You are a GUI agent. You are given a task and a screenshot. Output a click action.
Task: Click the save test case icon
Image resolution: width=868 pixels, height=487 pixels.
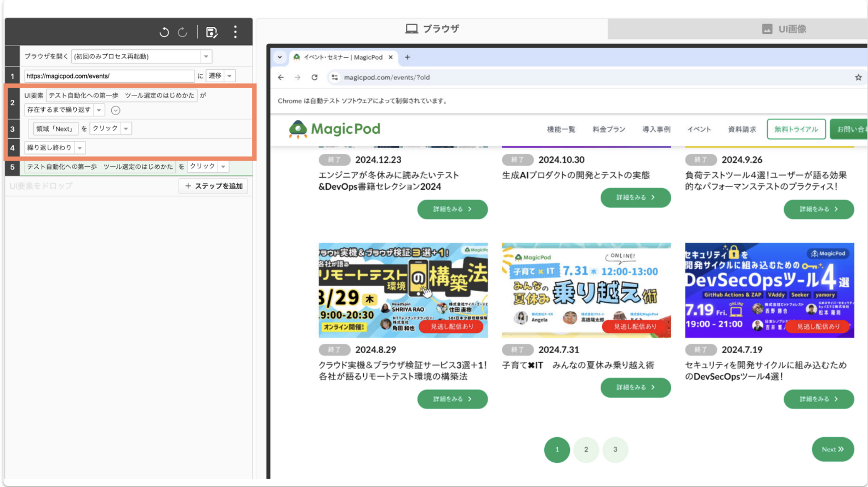point(212,32)
